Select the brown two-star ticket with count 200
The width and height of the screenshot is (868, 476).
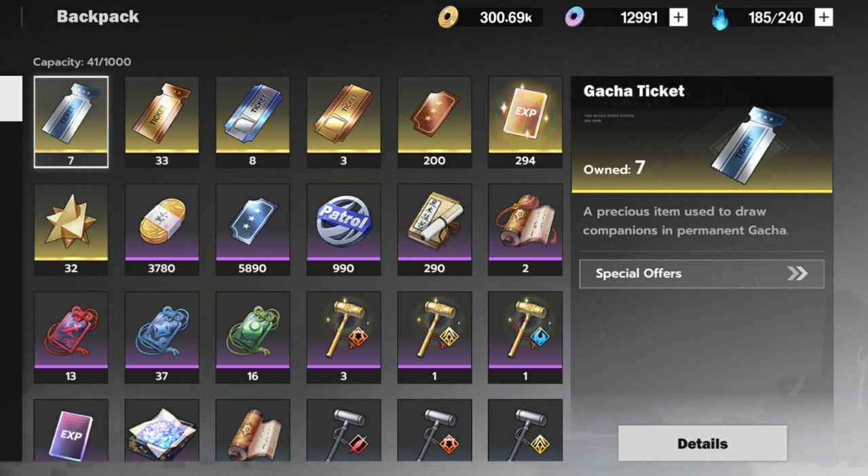coord(434,122)
